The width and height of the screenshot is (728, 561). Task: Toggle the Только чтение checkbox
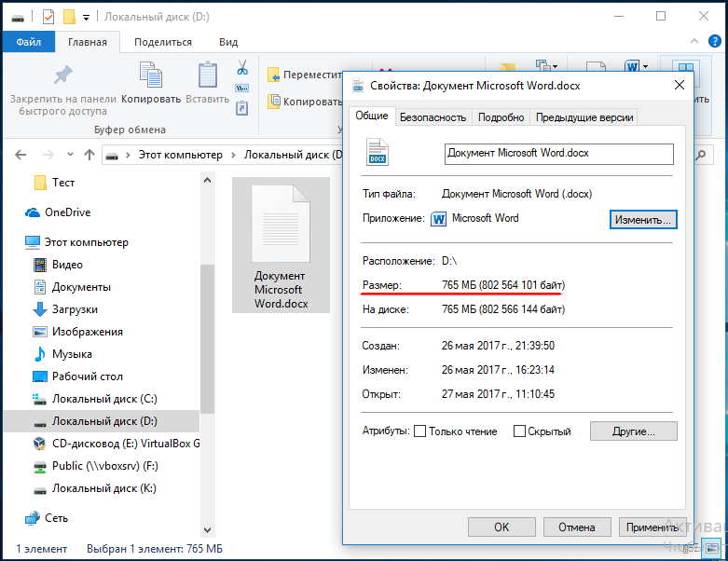pos(419,431)
